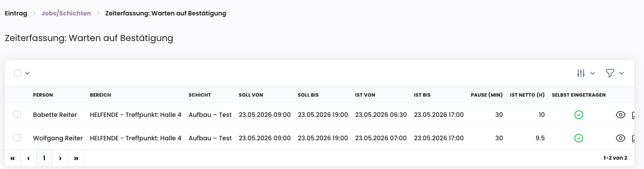Select the checkbox for Babette Reiter
This screenshot has height=169, width=644.
click(17, 114)
